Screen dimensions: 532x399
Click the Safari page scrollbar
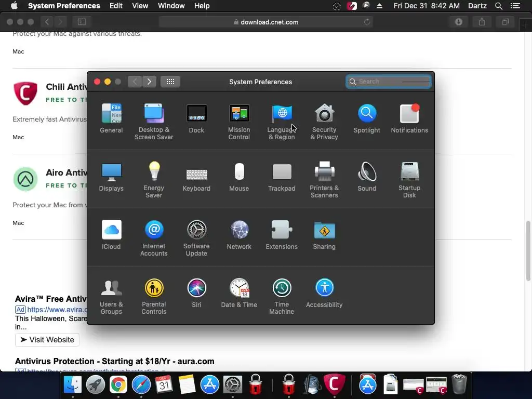(x=528, y=250)
